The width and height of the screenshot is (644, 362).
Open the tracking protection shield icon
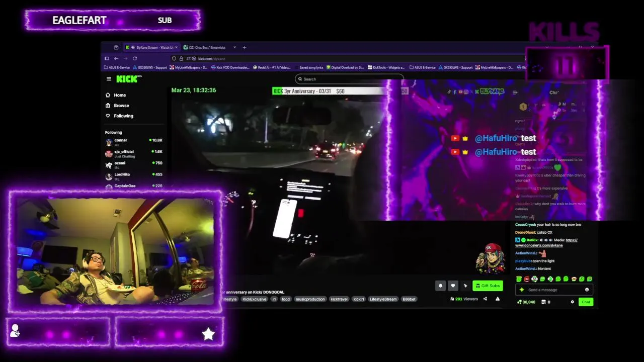click(175, 58)
